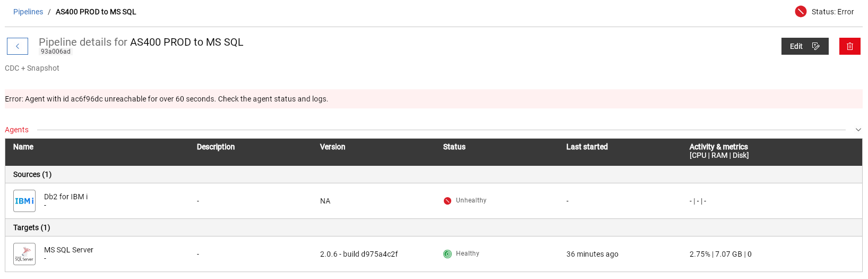
Task: Click the Healthy status icon
Action: click(448, 254)
